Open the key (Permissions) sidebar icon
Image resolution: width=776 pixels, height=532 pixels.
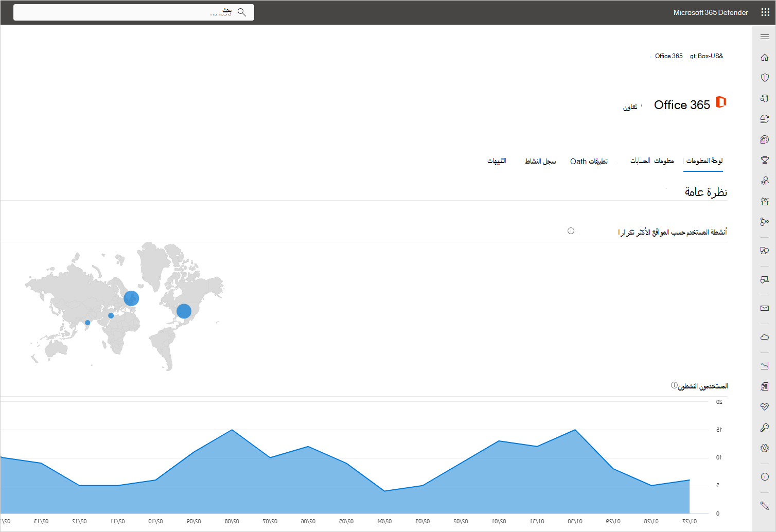click(765, 428)
